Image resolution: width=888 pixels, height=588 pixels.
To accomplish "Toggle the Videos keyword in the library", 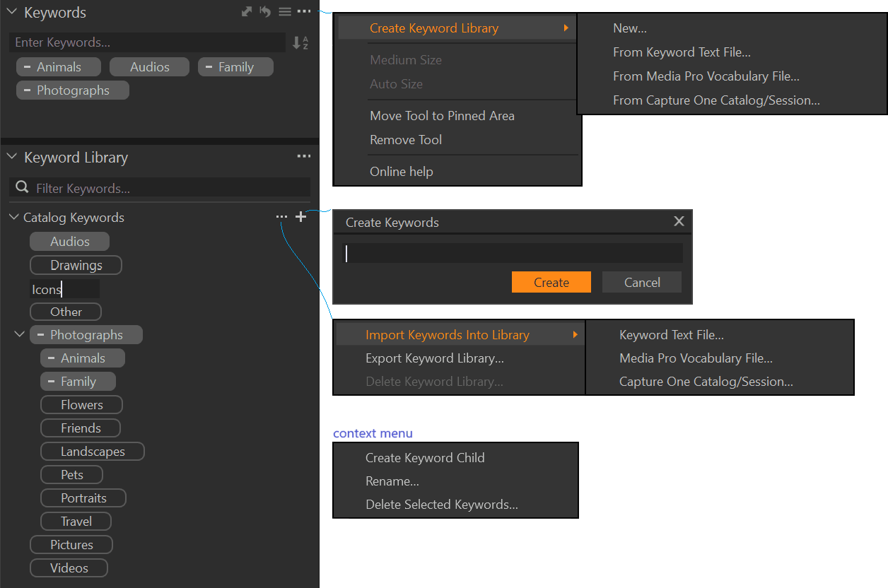I will [69, 568].
